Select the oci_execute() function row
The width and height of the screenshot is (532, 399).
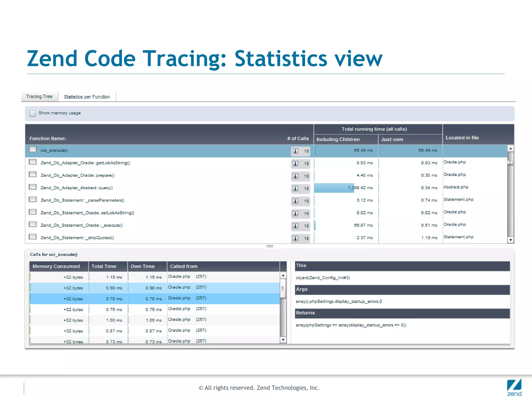coord(266,151)
